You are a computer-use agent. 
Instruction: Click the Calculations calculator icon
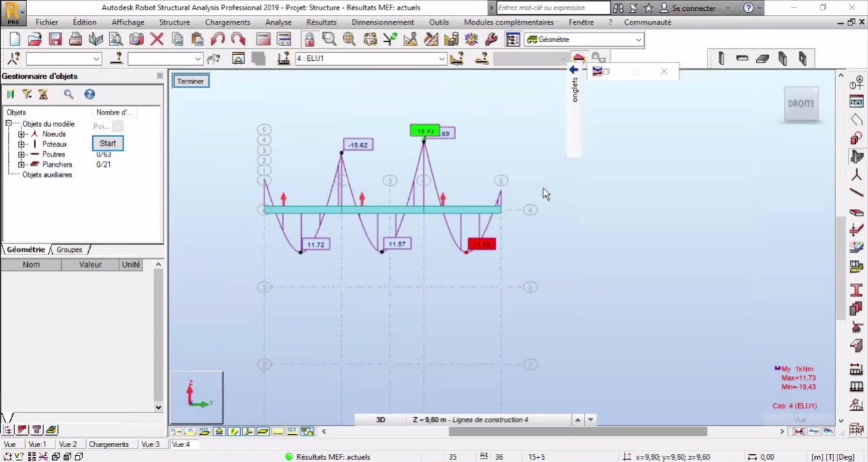[x=264, y=39]
